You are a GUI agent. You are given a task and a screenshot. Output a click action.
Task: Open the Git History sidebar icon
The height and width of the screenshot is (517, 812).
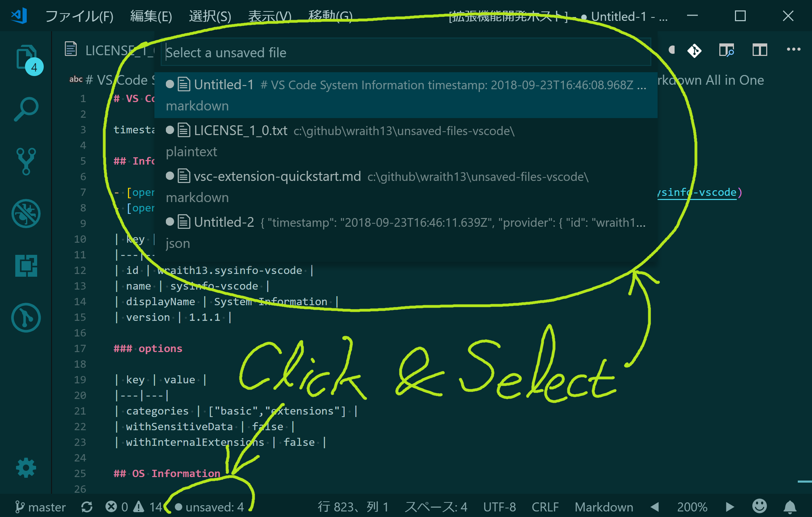[26, 318]
